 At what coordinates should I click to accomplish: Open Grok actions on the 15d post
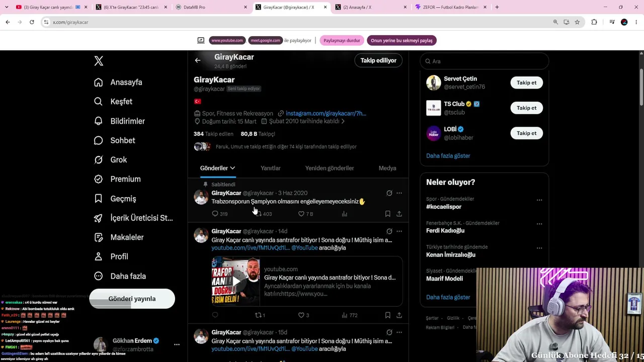[389, 332]
